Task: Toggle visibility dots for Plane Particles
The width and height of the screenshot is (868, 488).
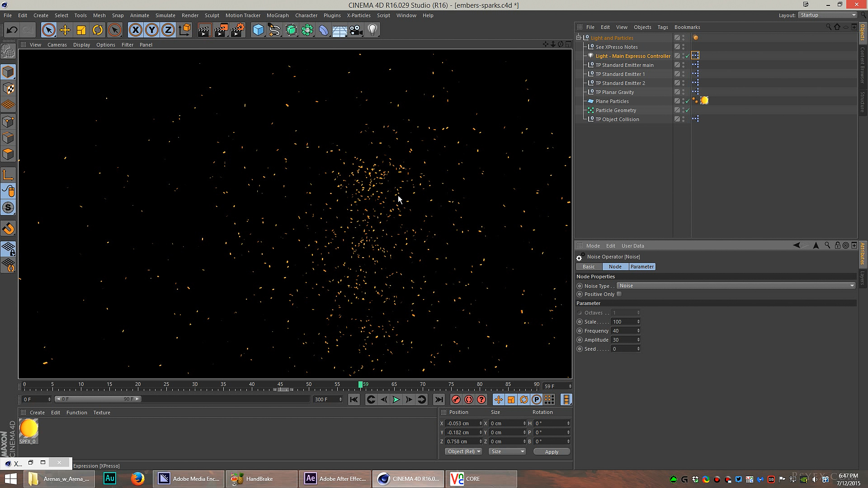Action: 683,101
